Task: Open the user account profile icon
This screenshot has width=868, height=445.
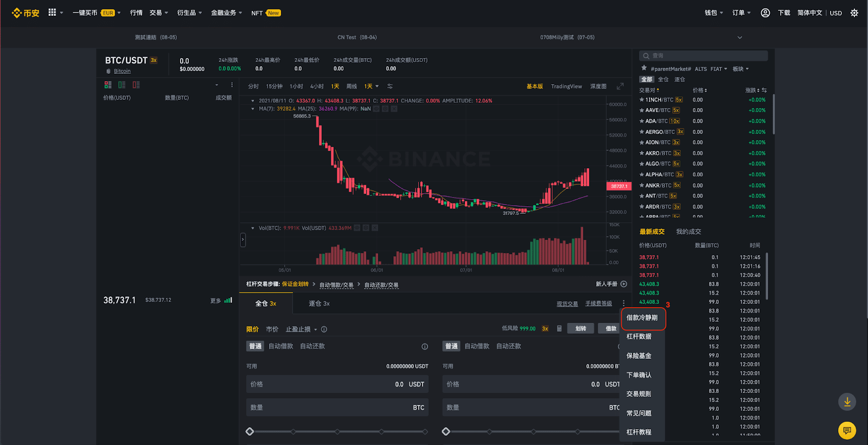Action: (765, 12)
